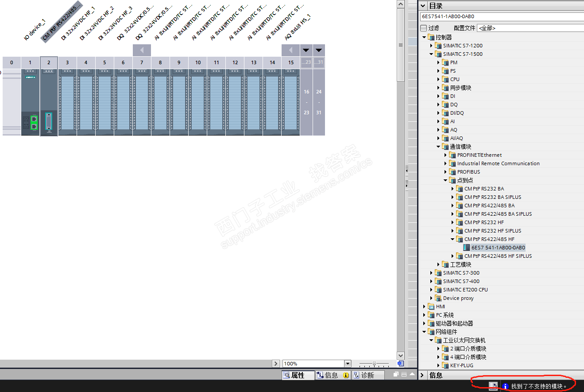Image resolution: width=584 pixels, height=392 pixels.
Task: Expand the SIMATIC S7-300 node
Action: 431,273
